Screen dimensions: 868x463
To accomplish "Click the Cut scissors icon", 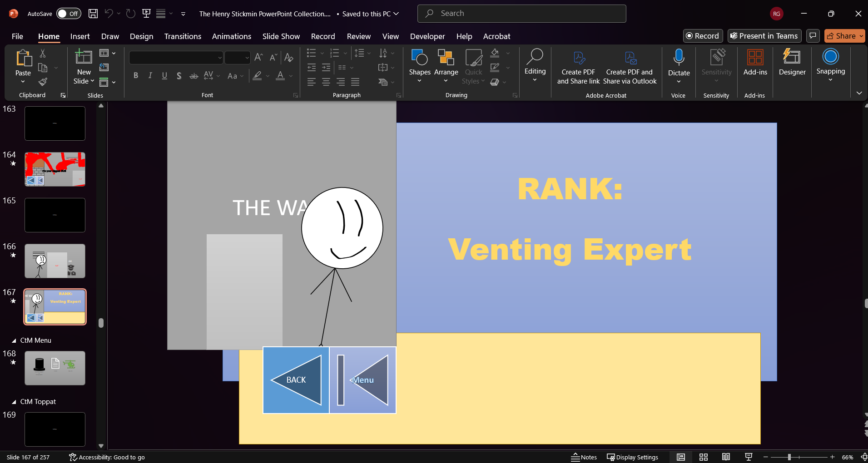I will click(43, 54).
